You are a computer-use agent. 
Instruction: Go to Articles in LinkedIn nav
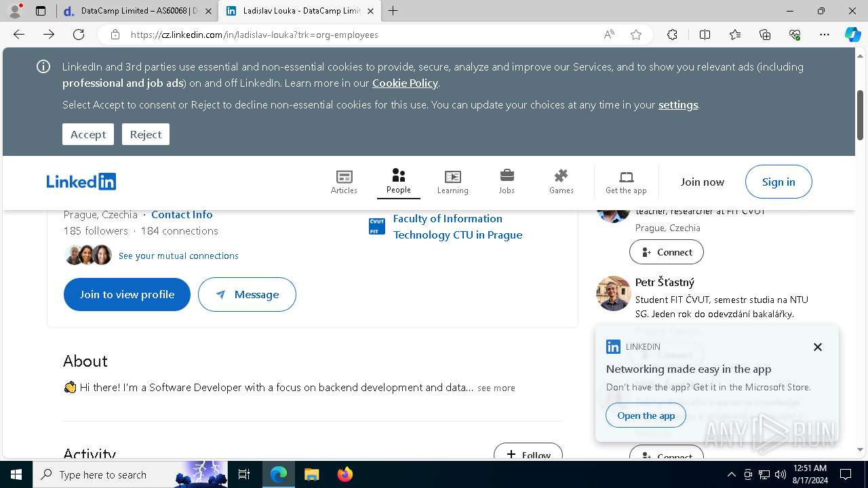coord(344,182)
